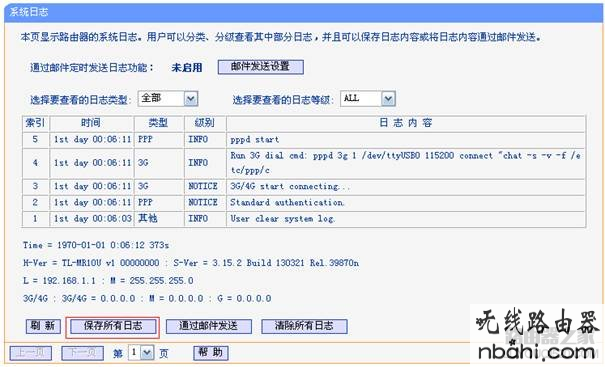Click the 索引 column header

coord(35,123)
